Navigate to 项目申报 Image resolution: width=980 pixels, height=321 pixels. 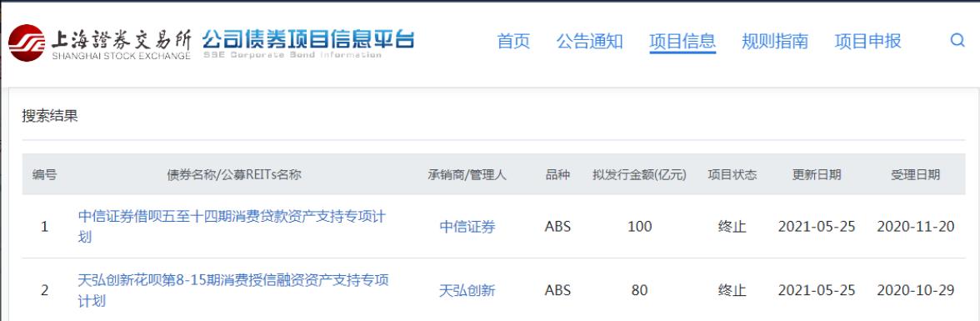tap(868, 42)
